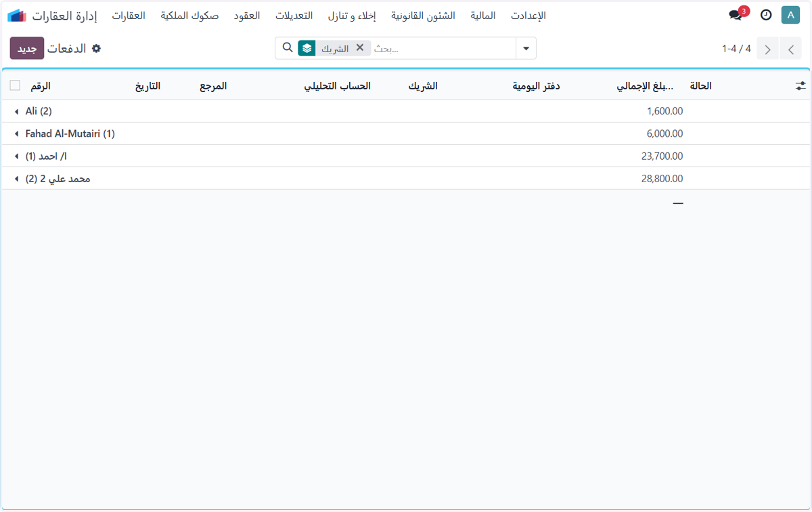The image size is (812, 512).
Task: Click the gear actions icon beside الدفعات
Action: pos(96,49)
